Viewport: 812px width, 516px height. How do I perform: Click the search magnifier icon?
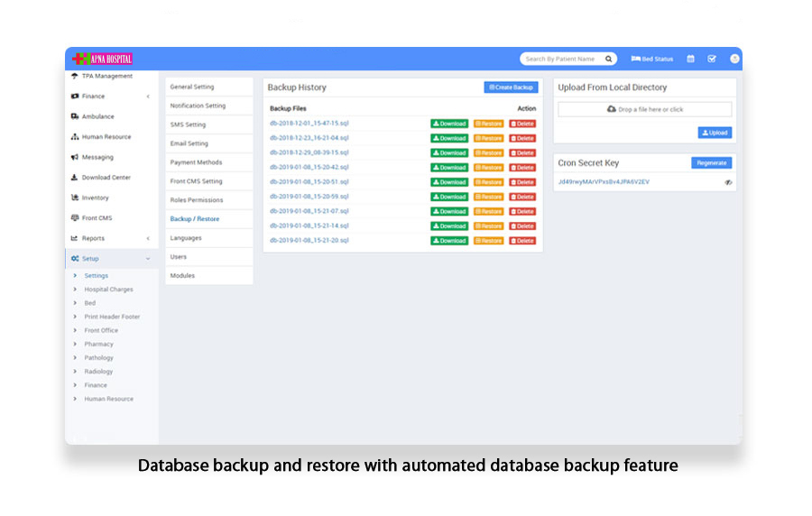pos(609,59)
